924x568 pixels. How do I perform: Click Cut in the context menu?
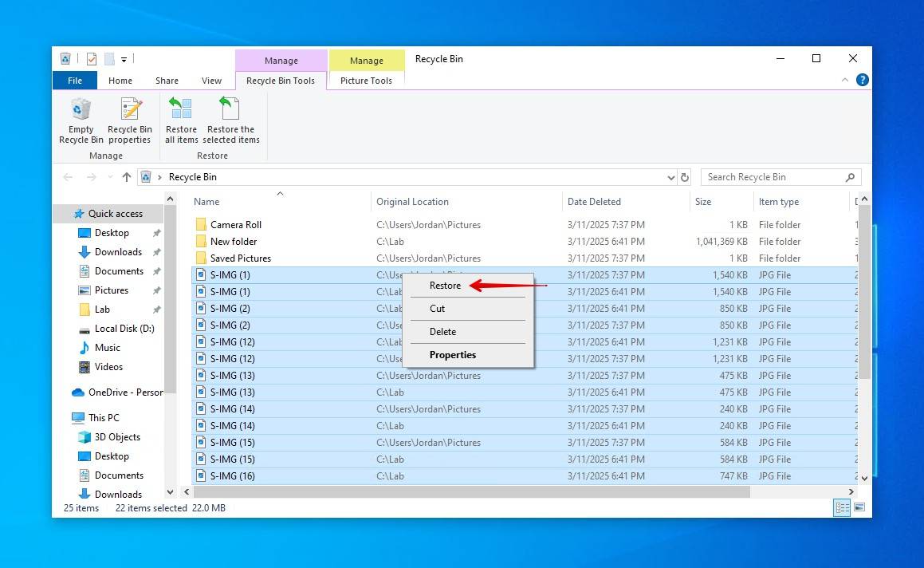click(x=437, y=308)
